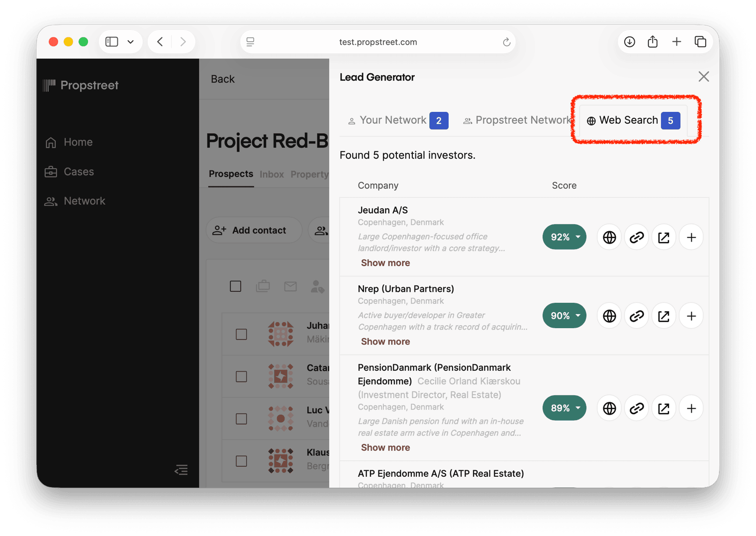Click the envelope icon in prospects toolbar
Image resolution: width=756 pixels, height=536 pixels.
pos(290,286)
